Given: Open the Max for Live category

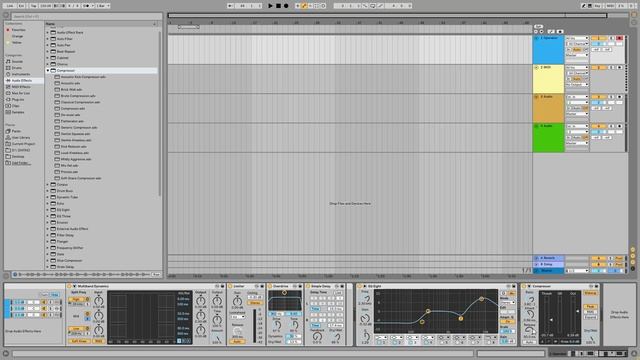Looking at the screenshot, I should coord(20,93).
